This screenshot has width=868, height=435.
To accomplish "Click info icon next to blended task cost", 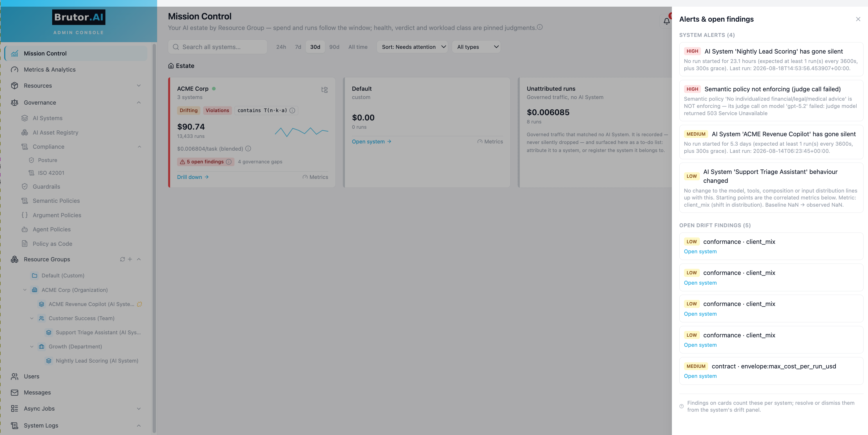I will pos(248,149).
